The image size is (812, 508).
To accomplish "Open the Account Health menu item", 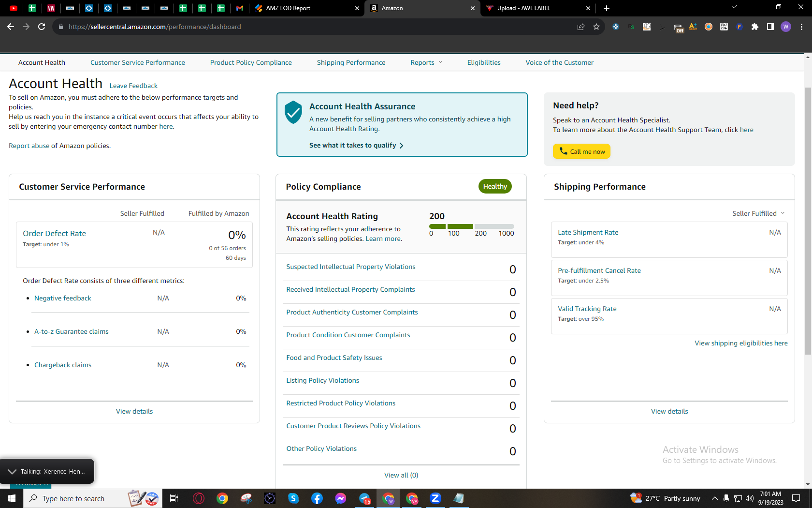I will pyautogui.click(x=42, y=62).
